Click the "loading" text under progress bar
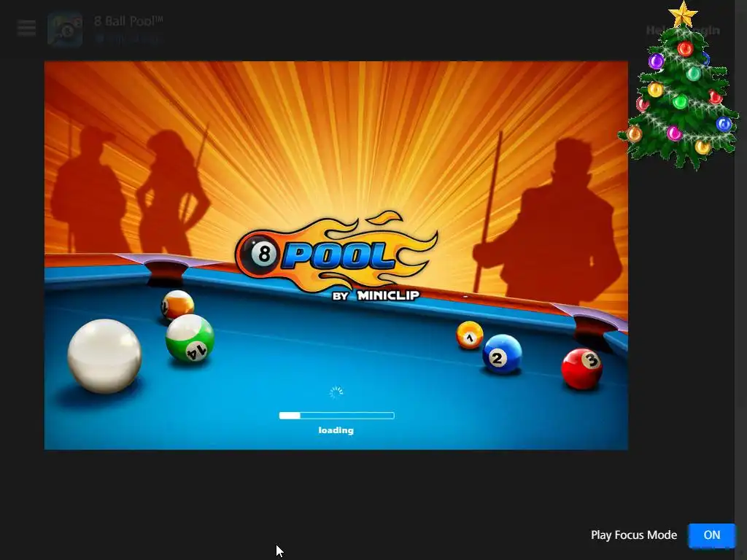The height and width of the screenshot is (560, 747). 336,430
